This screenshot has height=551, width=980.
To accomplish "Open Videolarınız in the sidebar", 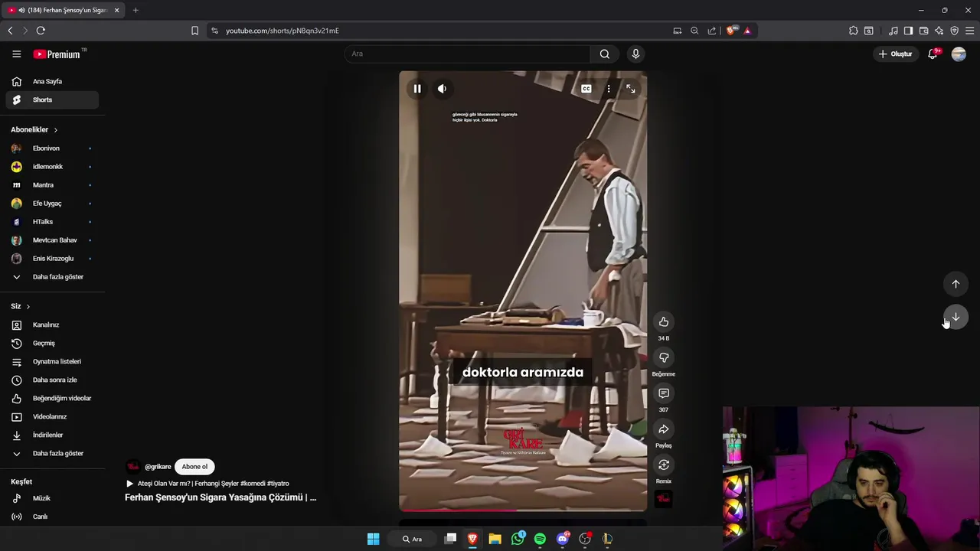I will (x=52, y=417).
